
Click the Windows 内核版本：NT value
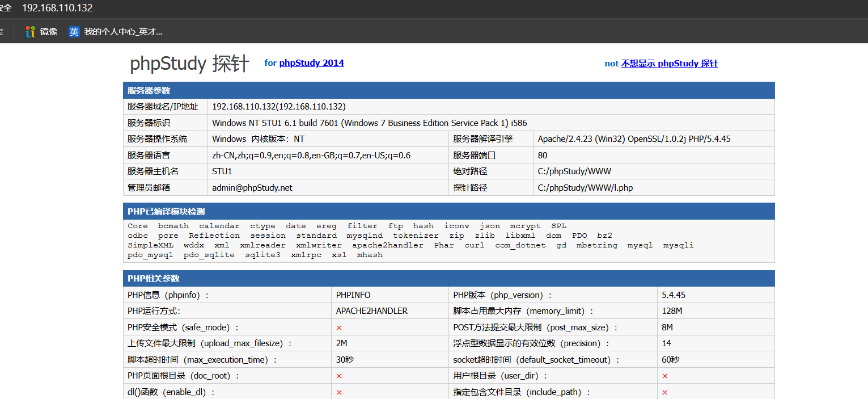click(258, 139)
